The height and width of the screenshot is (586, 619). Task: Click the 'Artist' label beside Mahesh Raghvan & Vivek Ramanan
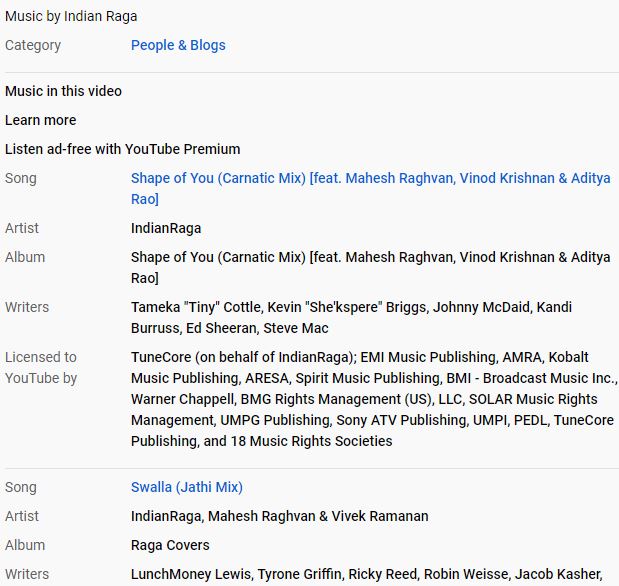point(22,516)
